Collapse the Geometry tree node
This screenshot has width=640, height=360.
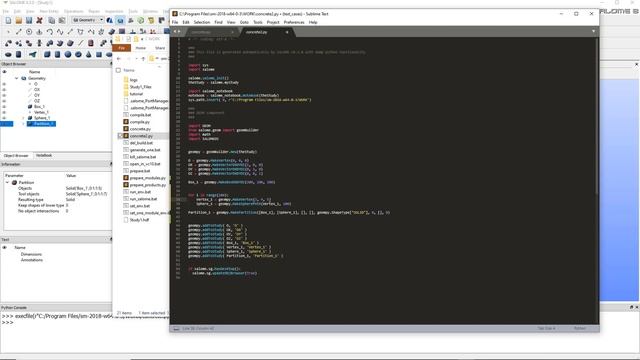tap(17, 78)
